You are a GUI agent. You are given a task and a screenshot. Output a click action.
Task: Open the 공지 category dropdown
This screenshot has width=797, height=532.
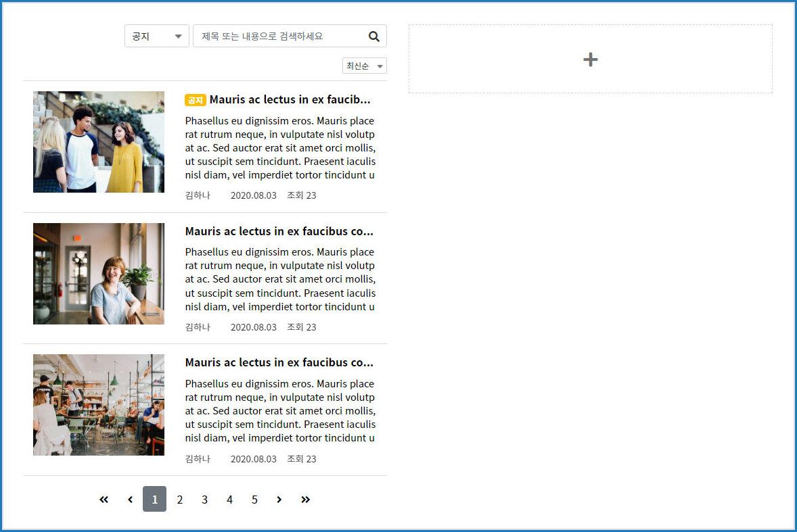click(x=157, y=37)
